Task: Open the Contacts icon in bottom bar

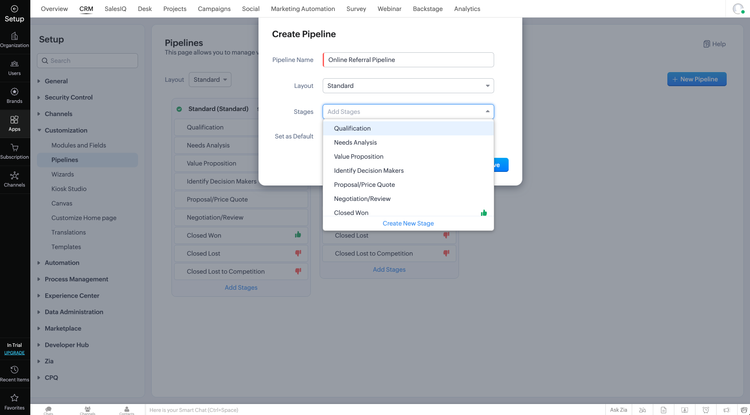Action: click(127, 410)
